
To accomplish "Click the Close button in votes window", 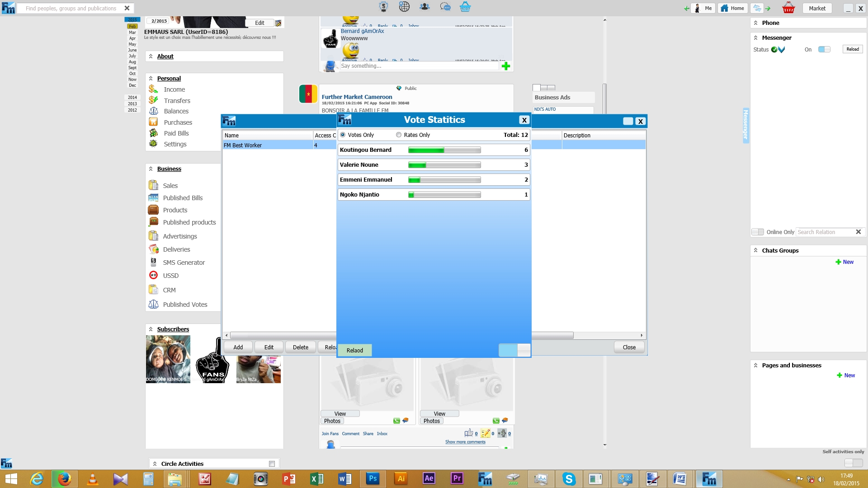I will point(629,347).
